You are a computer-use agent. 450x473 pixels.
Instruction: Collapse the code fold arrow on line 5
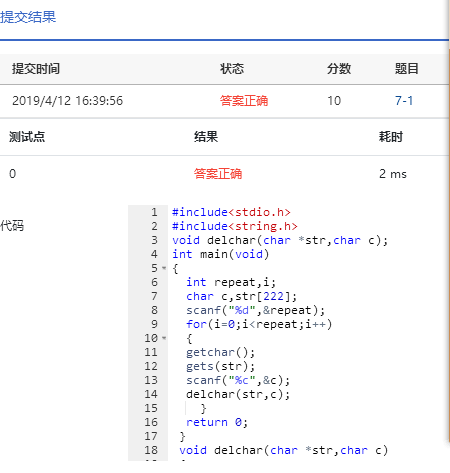pos(164,268)
